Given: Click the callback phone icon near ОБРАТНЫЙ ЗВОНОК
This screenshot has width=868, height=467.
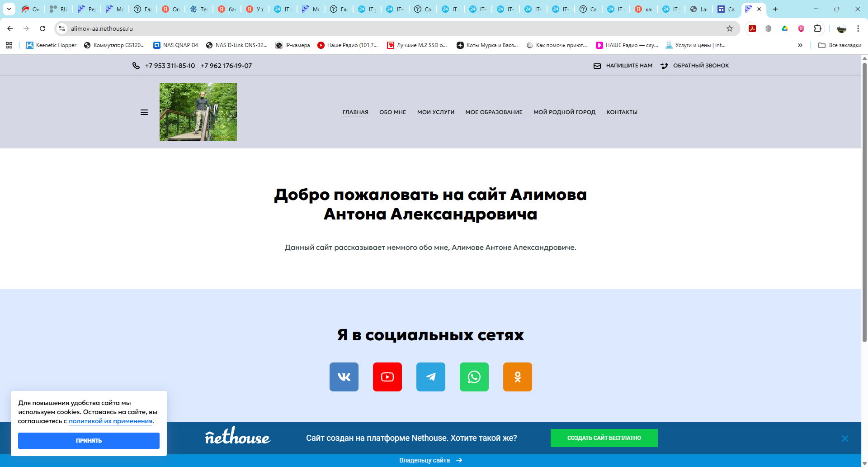Looking at the screenshot, I should [664, 65].
